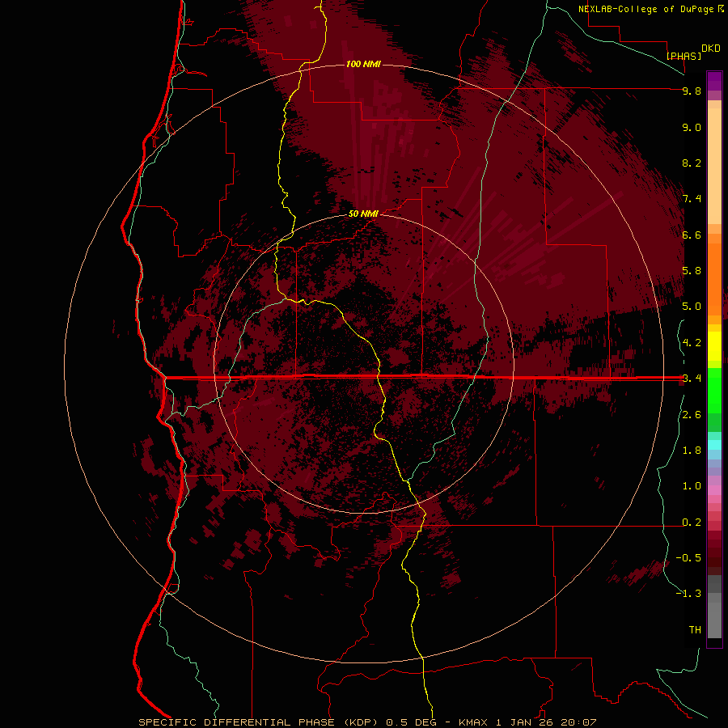Pick the pink segment of the color bar

point(714,490)
